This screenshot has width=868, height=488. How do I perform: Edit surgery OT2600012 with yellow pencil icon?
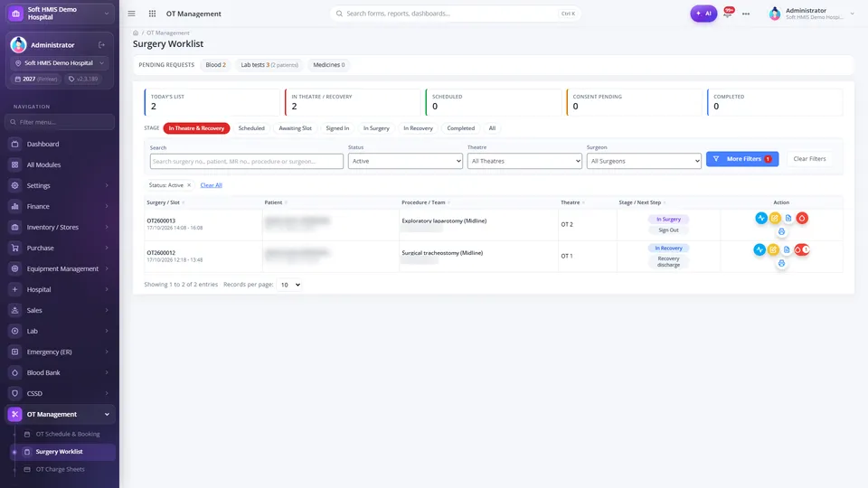773,249
